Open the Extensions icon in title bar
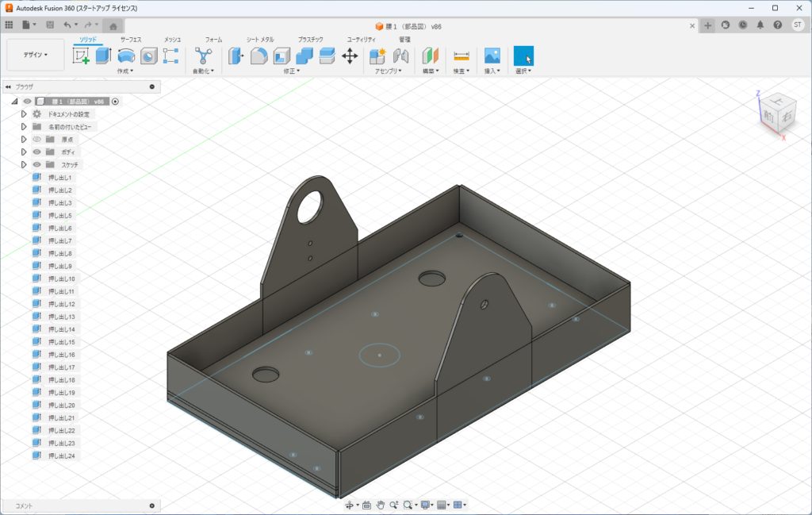Image resolution: width=812 pixels, height=515 pixels. (x=725, y=25)
